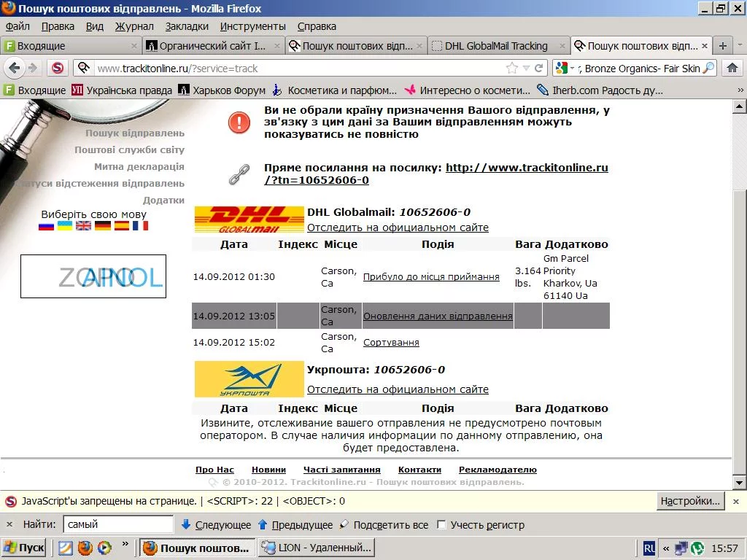Open Митна декларація sidebar link
The image size is (747, 560).
pos(139,167)
